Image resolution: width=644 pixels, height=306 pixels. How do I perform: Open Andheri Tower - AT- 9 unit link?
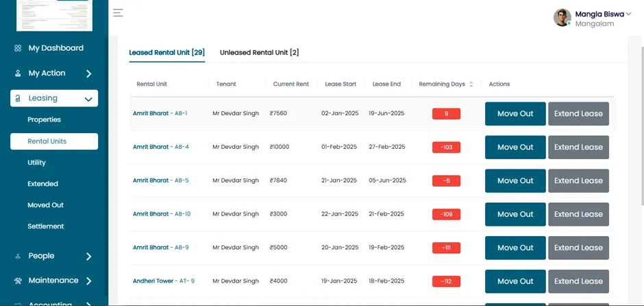[164, 281]
